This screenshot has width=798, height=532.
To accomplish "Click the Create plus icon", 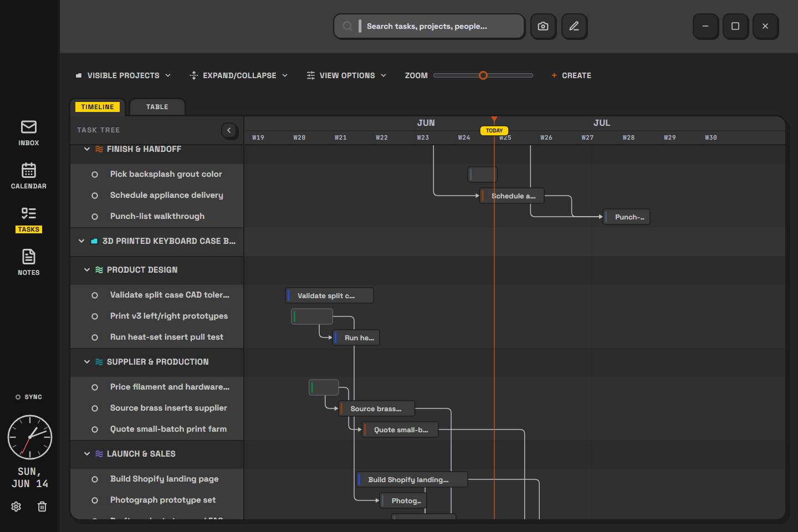I will pyautogui.click(x=554, y=75).
